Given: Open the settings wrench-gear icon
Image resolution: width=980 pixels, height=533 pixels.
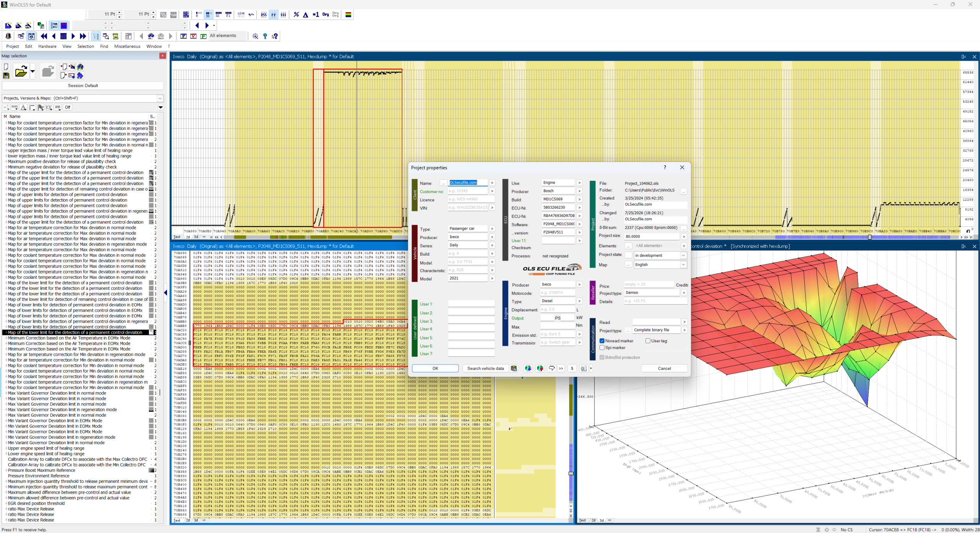Looking at the screenshot, I should [x=255, y=36].
